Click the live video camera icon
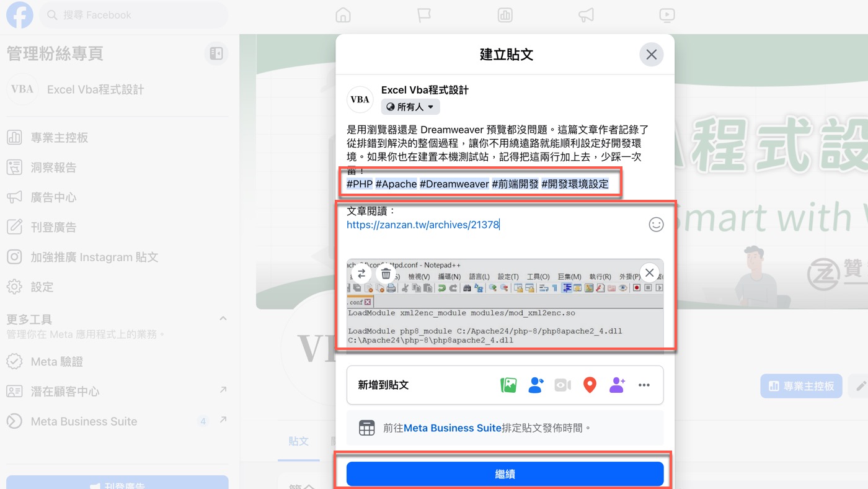Screen dimensions: 868x489 [x=562, y=385]
